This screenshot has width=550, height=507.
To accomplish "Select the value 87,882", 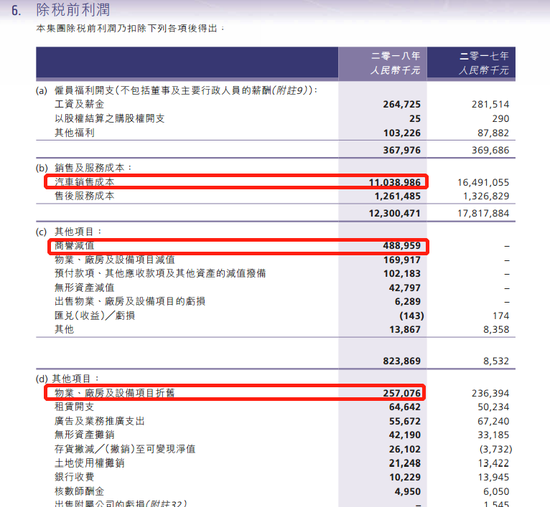I will [x=493, y=133].
